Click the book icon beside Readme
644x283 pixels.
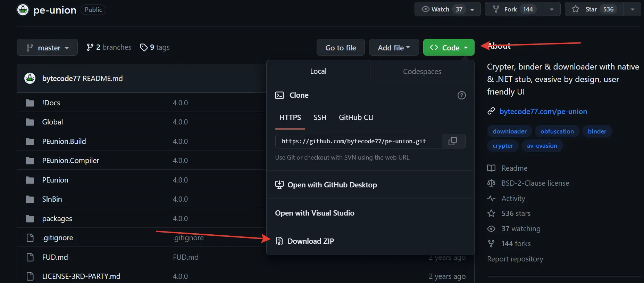coord(491,168)
